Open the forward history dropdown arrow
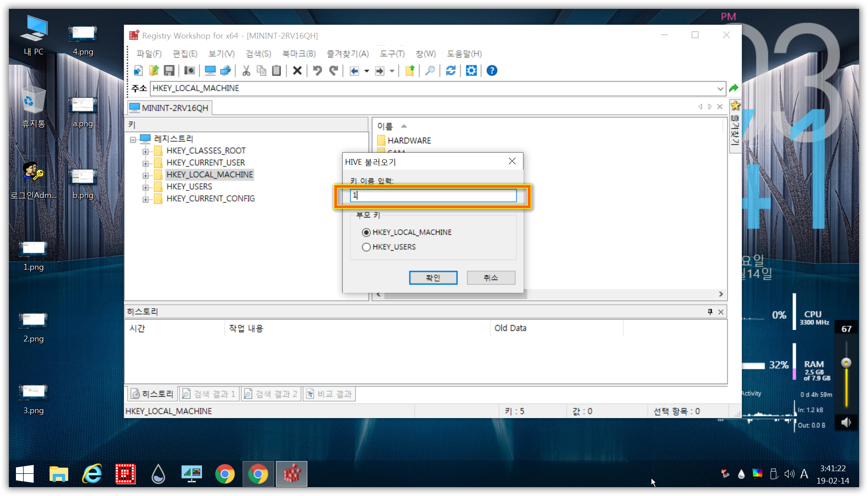Screen dimensions: 868x496 (x=392, y=71)
